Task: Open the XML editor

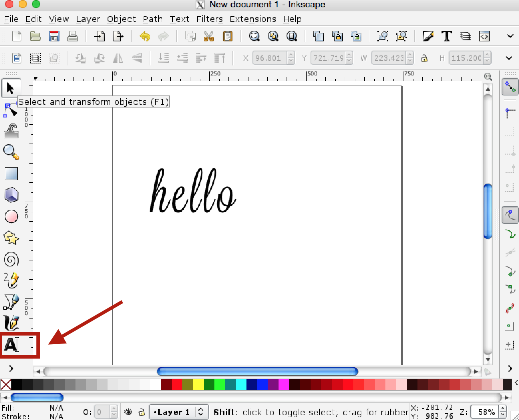Action: (484, 36)
